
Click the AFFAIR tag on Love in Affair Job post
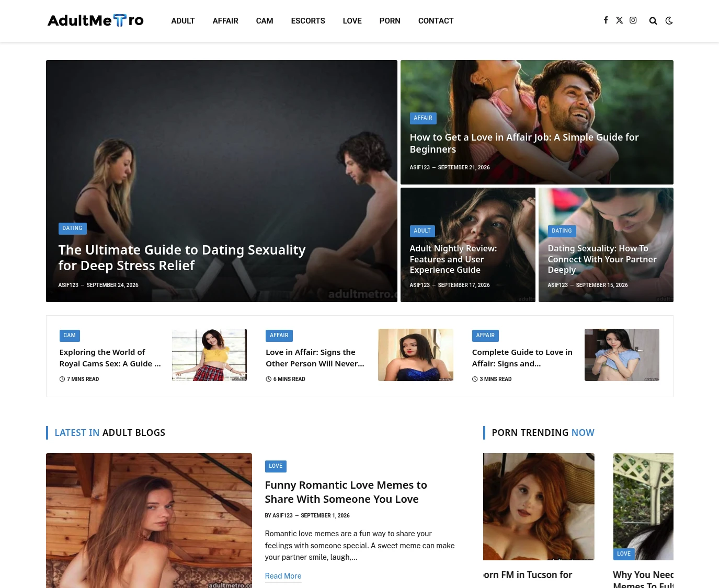click(423, 118)
